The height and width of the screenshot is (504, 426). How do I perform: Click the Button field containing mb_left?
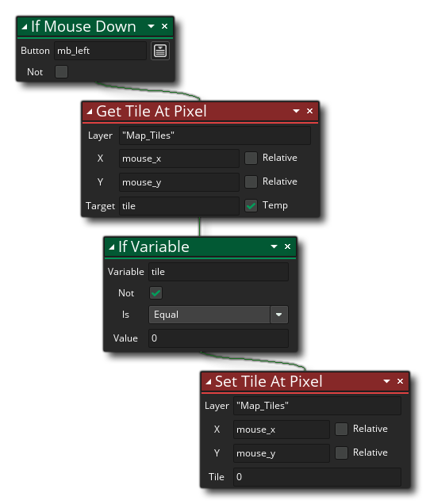(100, 51)
